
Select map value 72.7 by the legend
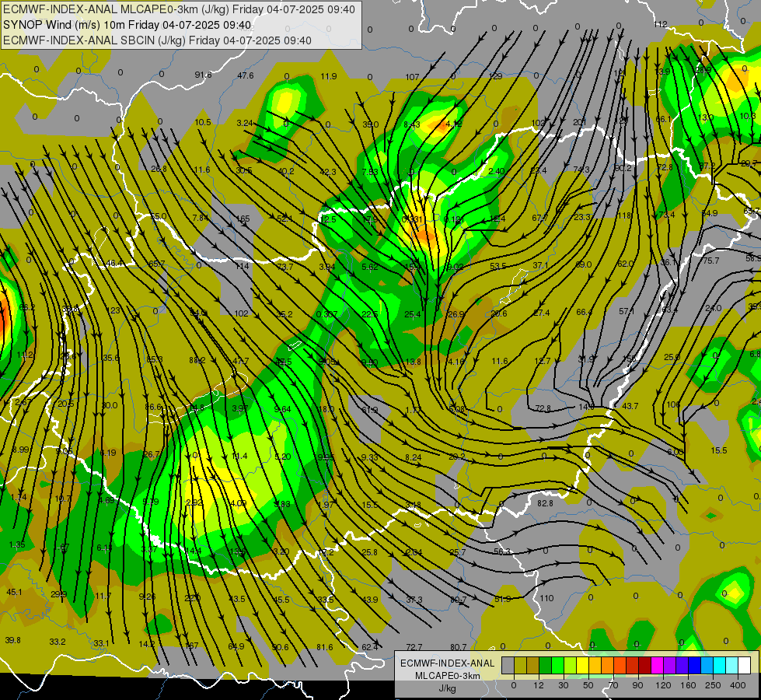(x=414, y=647)
